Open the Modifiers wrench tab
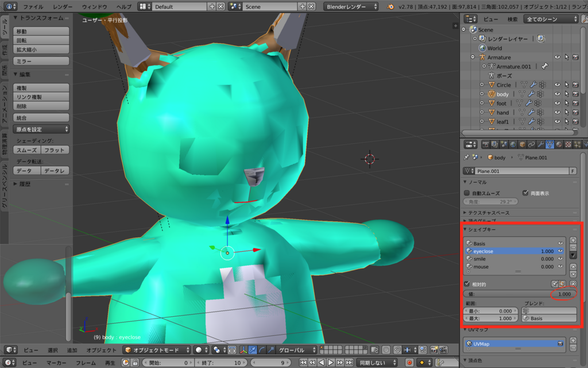Screen dimensions: 588x368 point(541,144)
